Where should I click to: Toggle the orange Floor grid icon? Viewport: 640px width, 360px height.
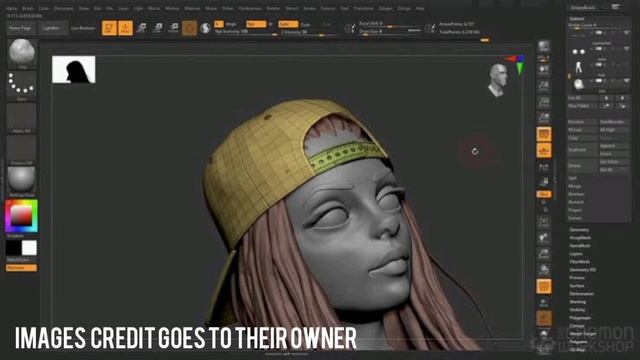pyautogui.click(x=544, y=150)
